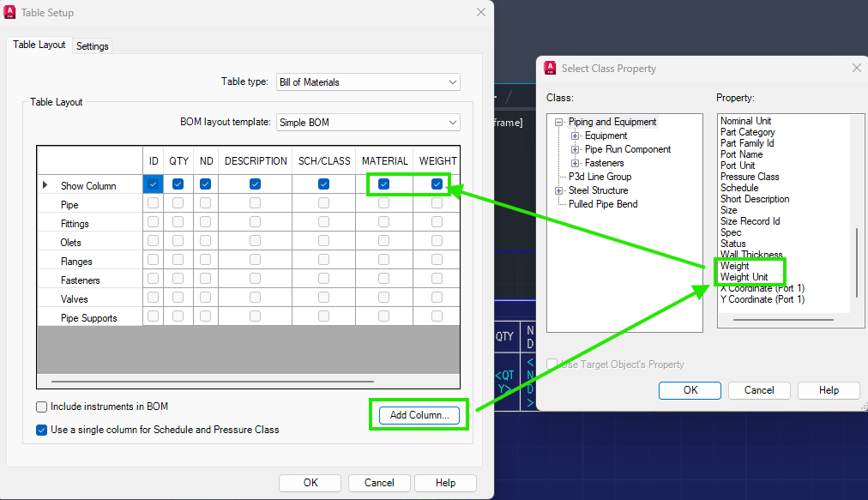Image resolution: width=868 pixels, height=500 pixels.
Task: Expand the Fasteners class node
Action: point(575,163)
